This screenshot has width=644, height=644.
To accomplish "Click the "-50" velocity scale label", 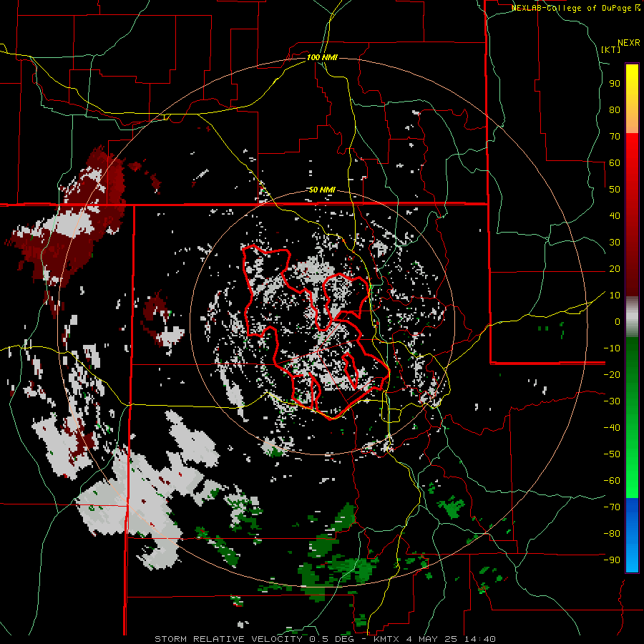I will click(x=612, y=454).
